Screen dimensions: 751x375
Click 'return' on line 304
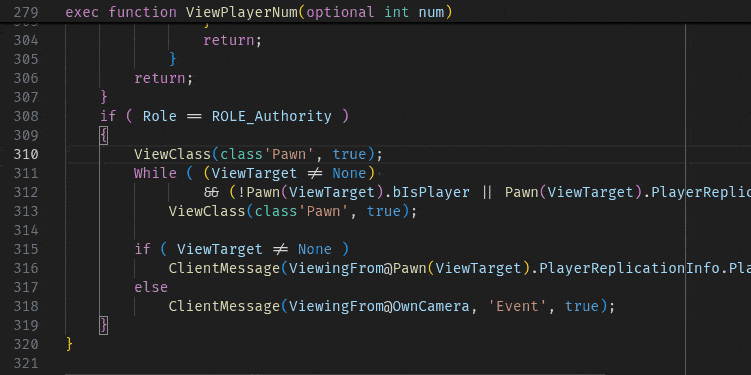[x=228, y=40]
